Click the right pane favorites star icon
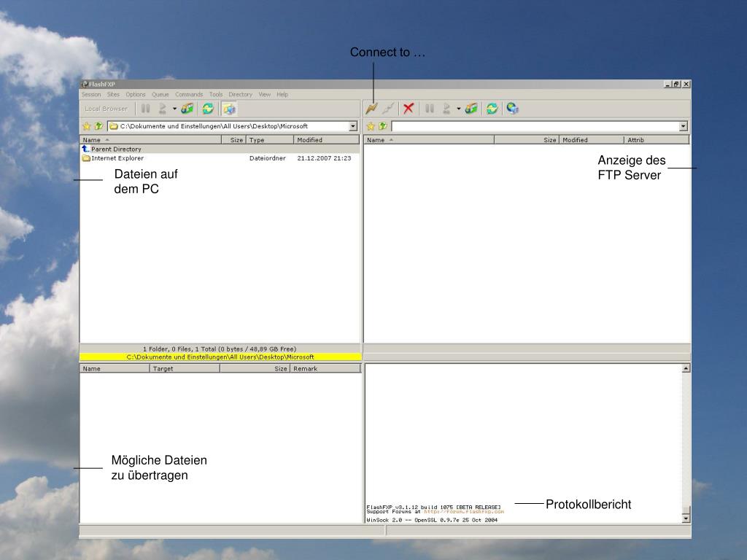 [x=371, y=126]
